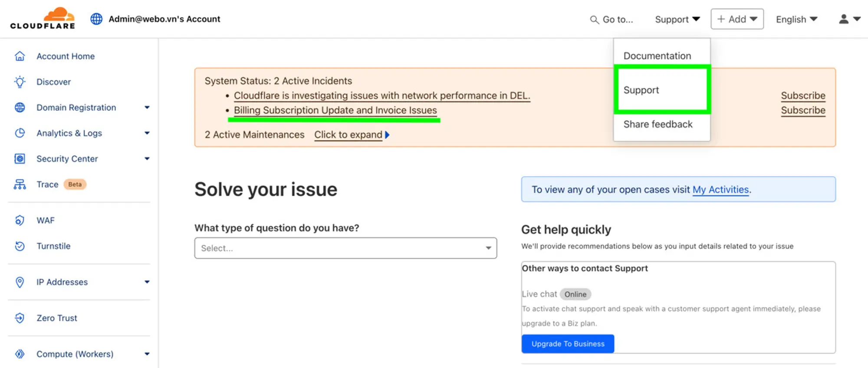Expand the Analytics & Logs submenu arrow
Screen dimensions: 868x368
click(x=147, y=133)
